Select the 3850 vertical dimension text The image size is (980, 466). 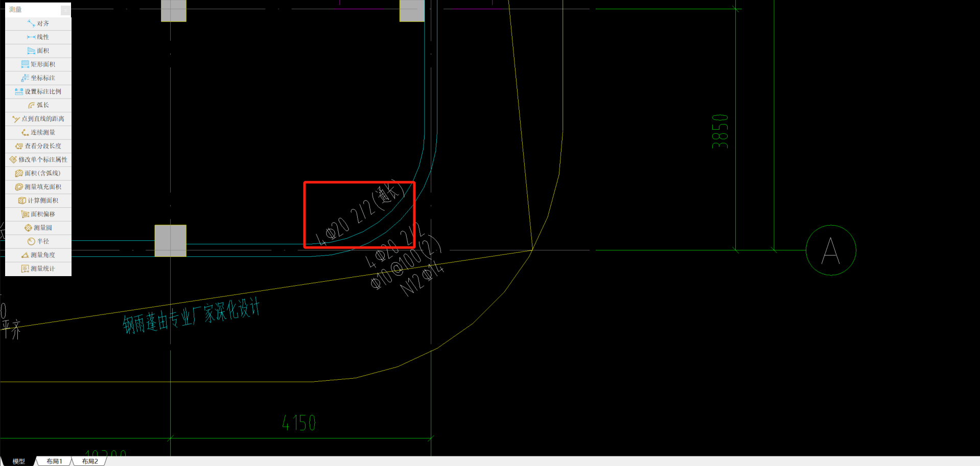pos(719,132)
